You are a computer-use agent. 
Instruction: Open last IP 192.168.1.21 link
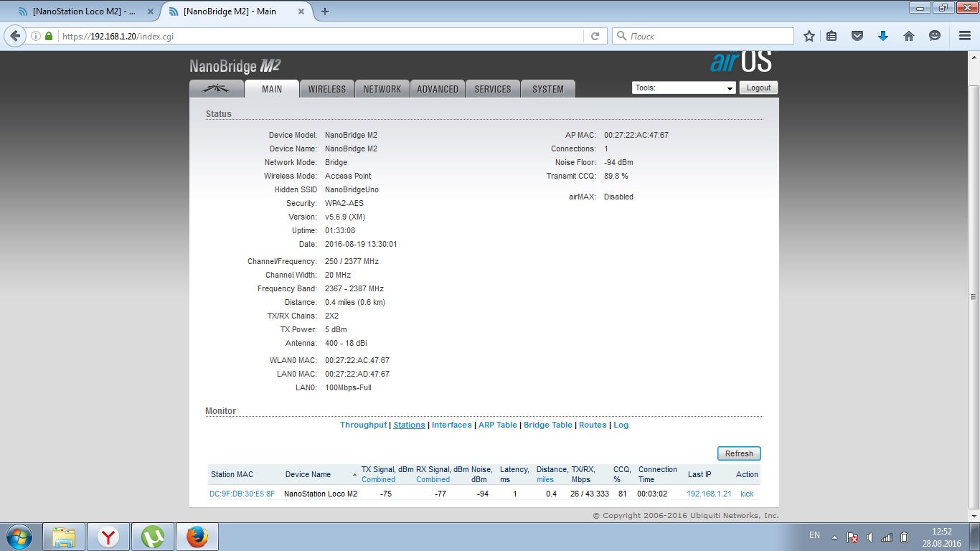pyautogui.click(x=709, y=494)
